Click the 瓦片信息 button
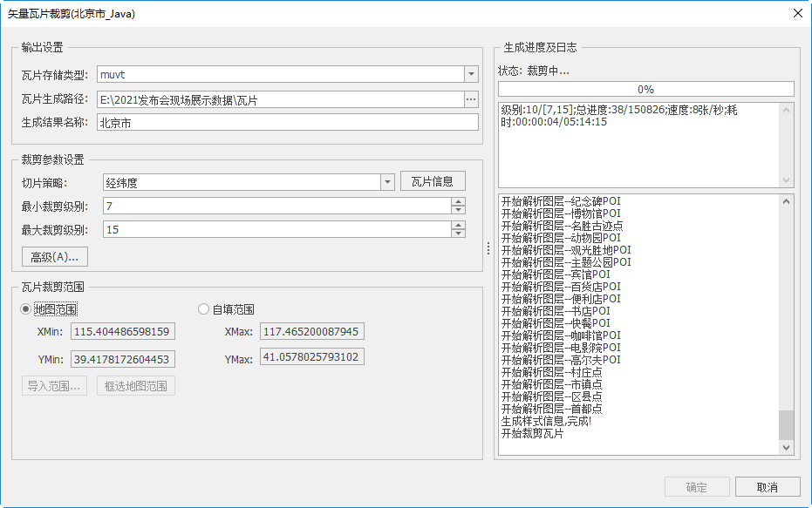Screen dimensions: 812x508 pos(433,181)
